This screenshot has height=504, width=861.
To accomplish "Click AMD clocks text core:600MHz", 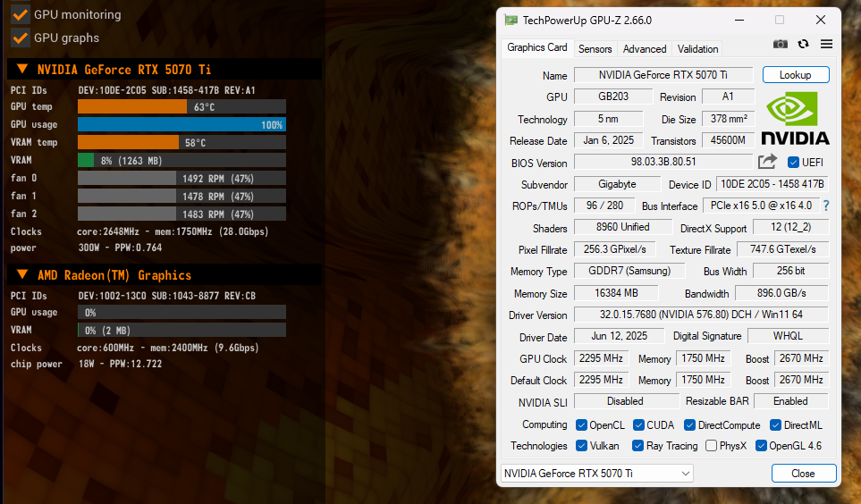I will 106,348.
